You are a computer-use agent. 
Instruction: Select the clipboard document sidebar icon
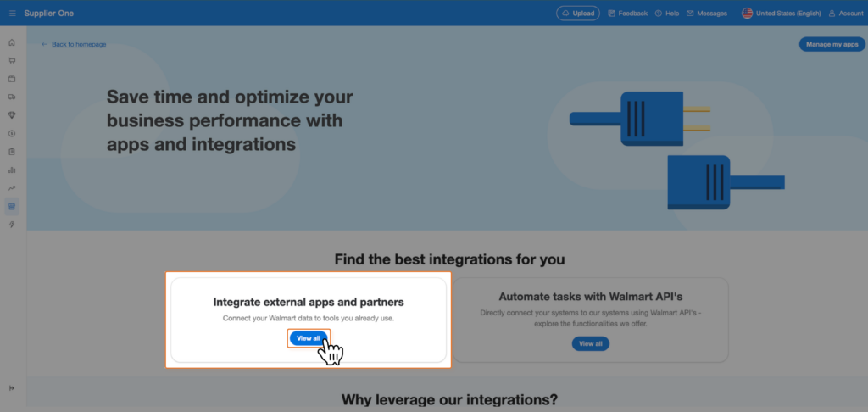pos(12,152)
